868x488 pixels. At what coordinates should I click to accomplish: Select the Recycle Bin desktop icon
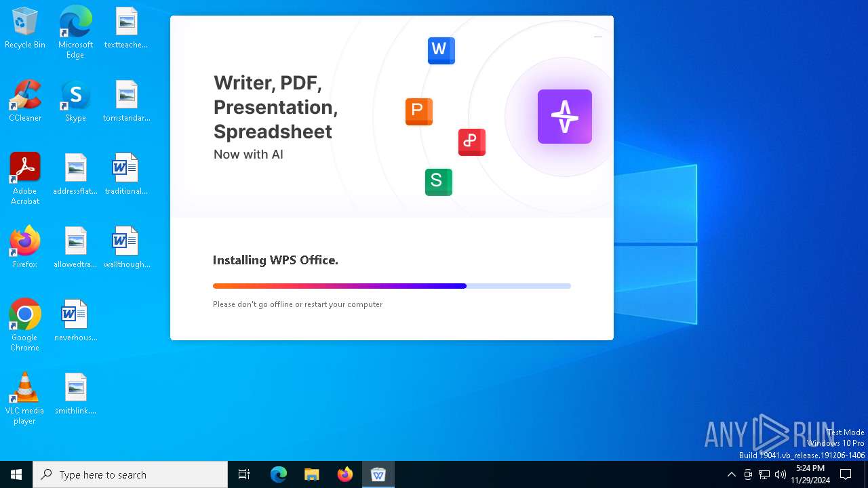click(x=25, y=28)
